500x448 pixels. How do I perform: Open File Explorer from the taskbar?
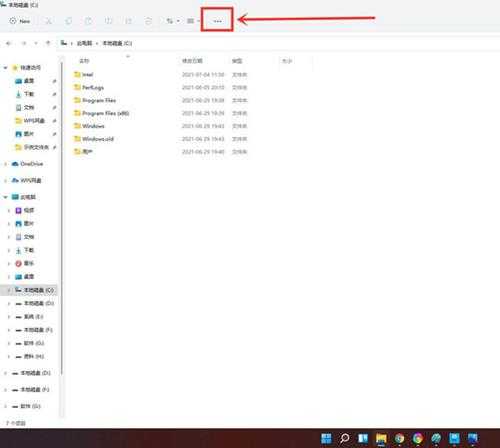pos(381,438)
